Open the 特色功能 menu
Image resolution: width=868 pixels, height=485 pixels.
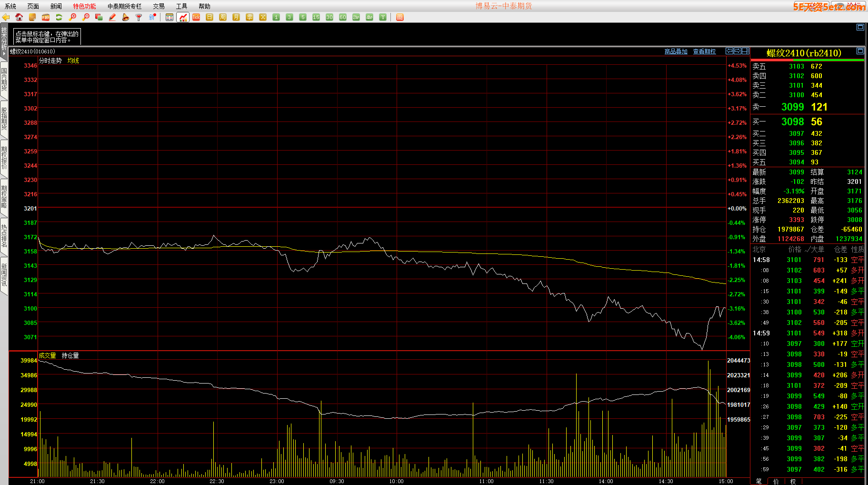(84, 6)
